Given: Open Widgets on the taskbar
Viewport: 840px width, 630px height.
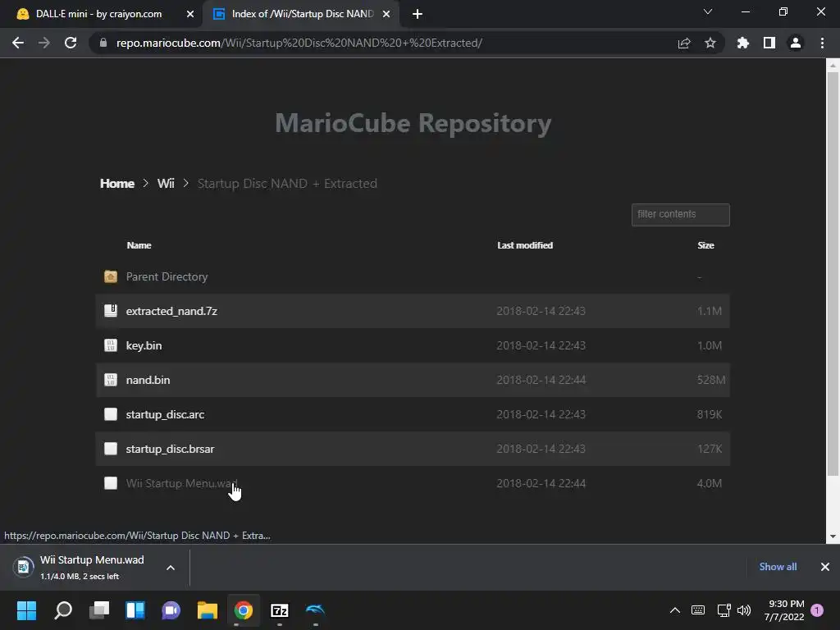Looking at the screenshot, I should 135,610.
